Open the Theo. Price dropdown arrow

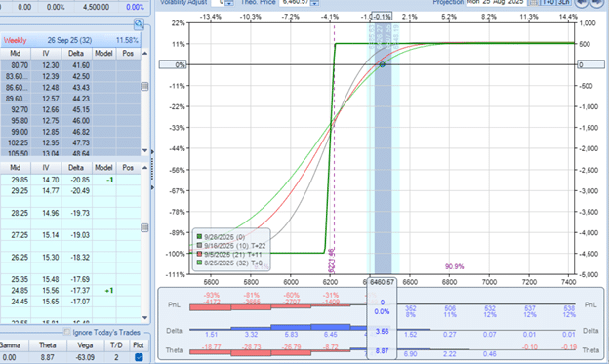point(314,3)
